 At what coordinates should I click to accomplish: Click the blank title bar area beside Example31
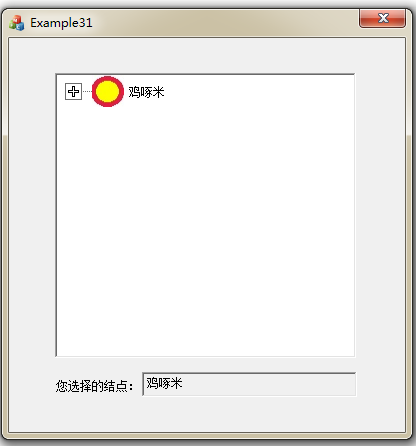pyautogui.click(x=223, y=23)
